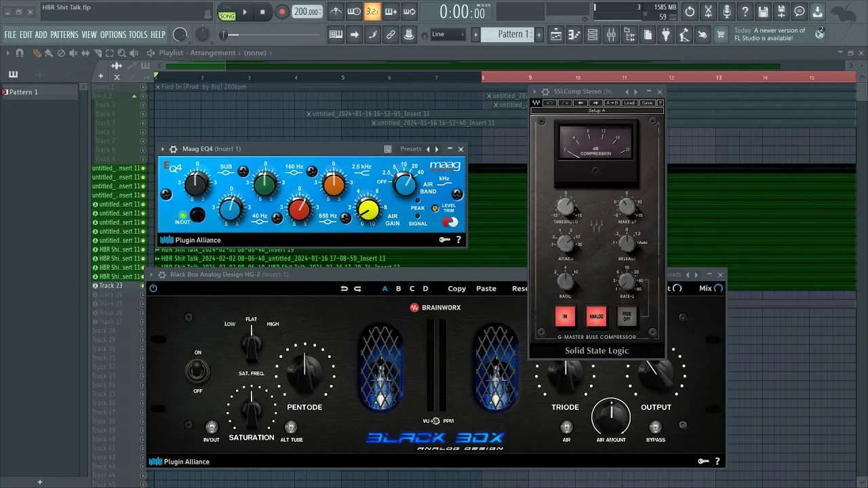The width and height of the screenshot is (868, 488).
Task: Open the channel rack icon
Action: pos(592,35)
